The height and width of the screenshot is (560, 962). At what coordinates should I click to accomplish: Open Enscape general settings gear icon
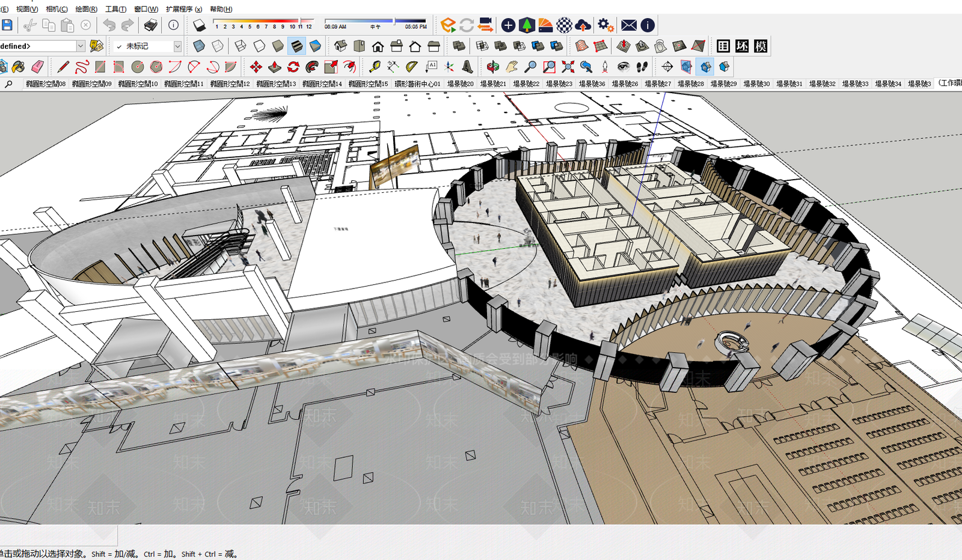coord(605,25)
